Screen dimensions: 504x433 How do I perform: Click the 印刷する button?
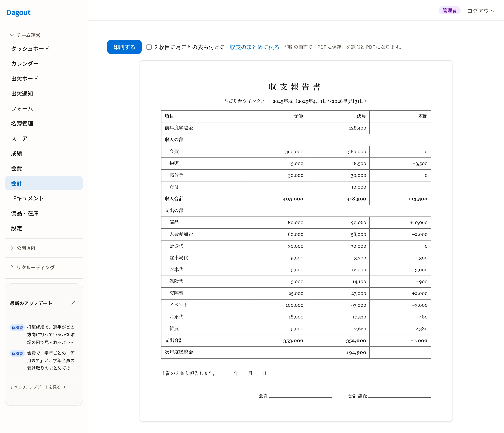point(124,47)
